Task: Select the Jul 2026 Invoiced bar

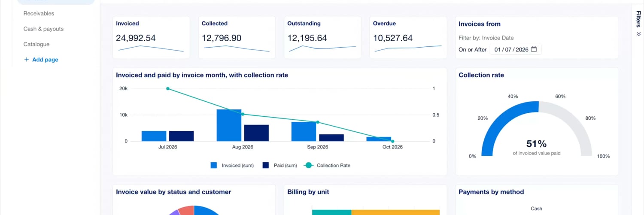Action: point(154,136)
